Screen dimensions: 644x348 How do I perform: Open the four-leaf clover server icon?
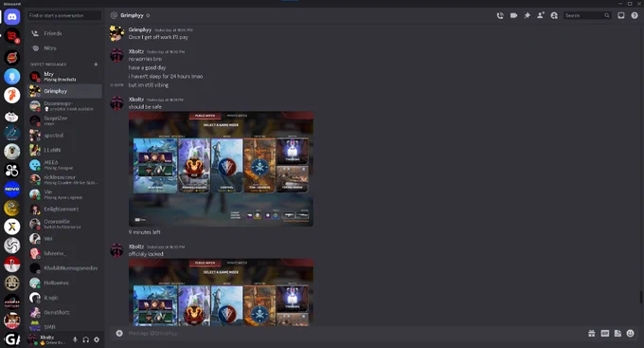(12, 171)
